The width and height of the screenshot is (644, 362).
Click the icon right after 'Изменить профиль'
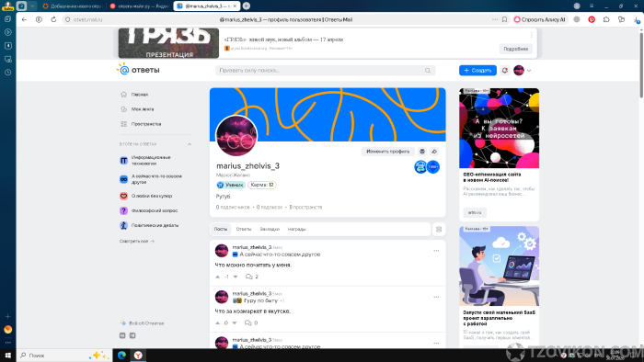tap(422, 152)
